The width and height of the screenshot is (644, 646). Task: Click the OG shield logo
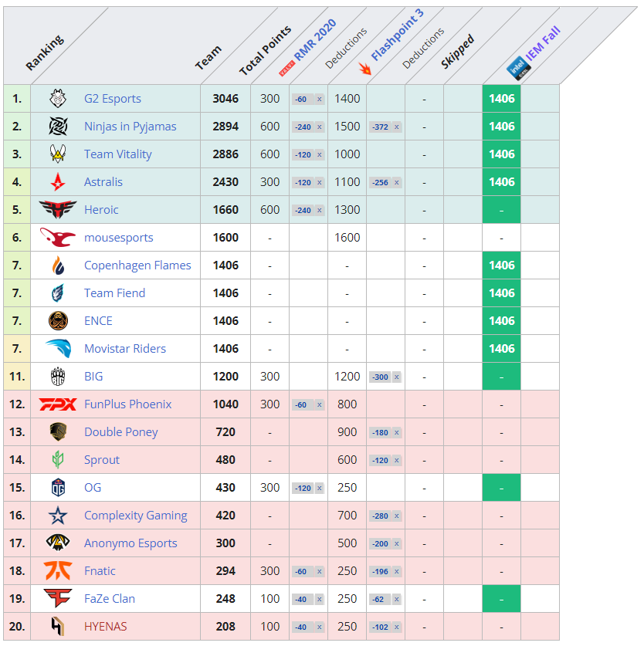[58, 487]
